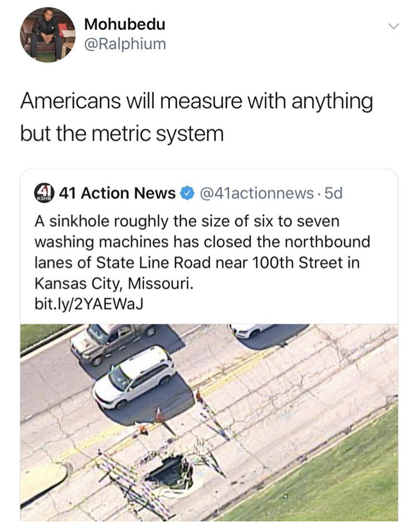Open the aerial road photo attachment
Image resolution: width=418 pixels, height=532 pixels.
(x=209, y=422)
